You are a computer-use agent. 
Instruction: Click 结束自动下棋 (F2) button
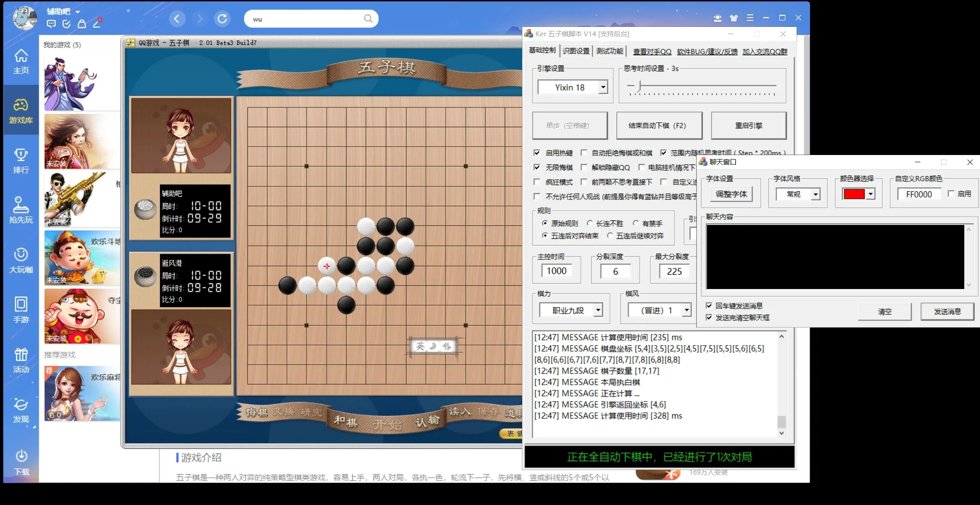(x=659, y=125)
